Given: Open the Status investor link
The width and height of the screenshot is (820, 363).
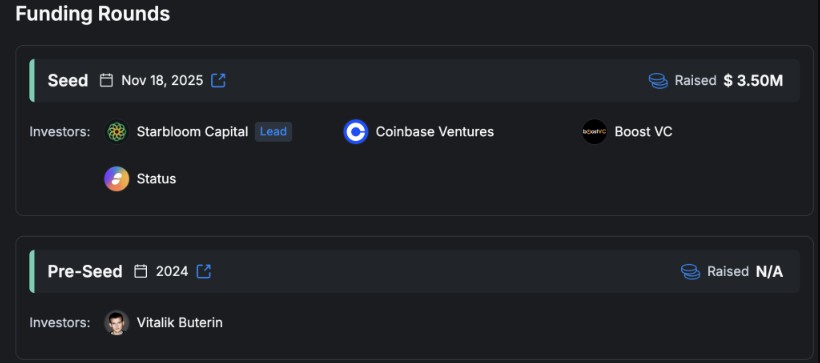Looking at the screenshot, I should point(156,179).
